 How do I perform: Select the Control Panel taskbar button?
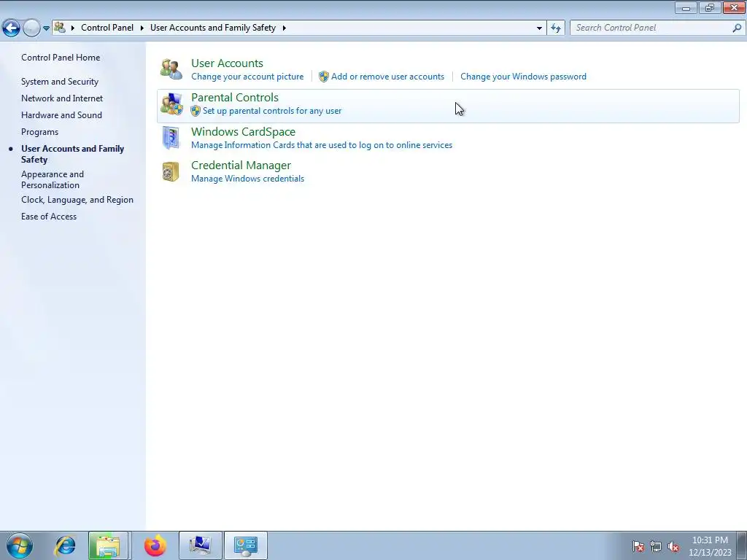246,545
